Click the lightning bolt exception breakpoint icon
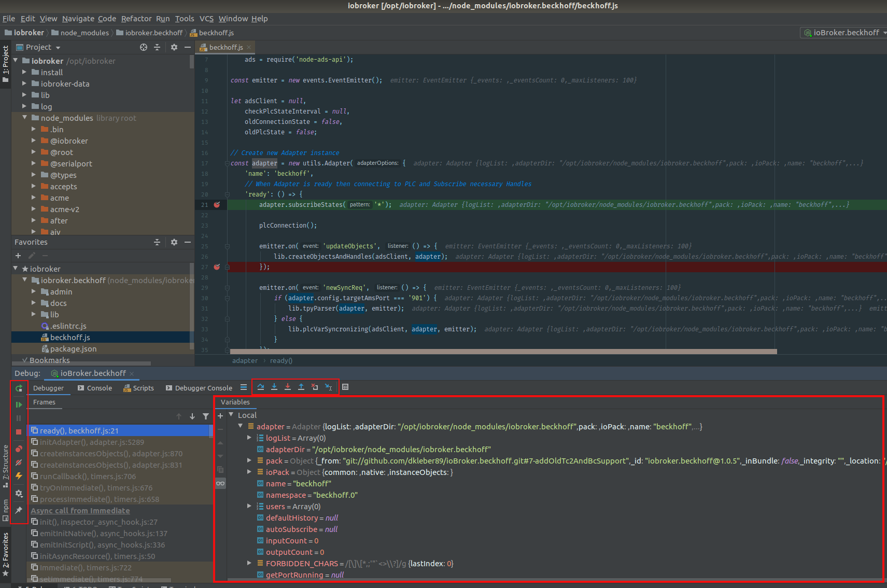The height and width of the screenshot is (588, 887). [19, 475]
